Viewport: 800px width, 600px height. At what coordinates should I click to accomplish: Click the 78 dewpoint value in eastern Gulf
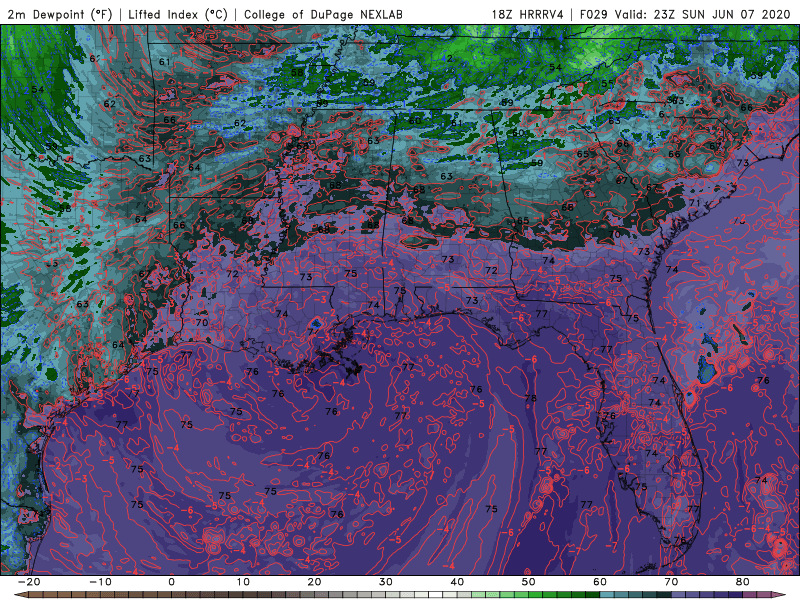pyautogui.click(x=531, y=398)
